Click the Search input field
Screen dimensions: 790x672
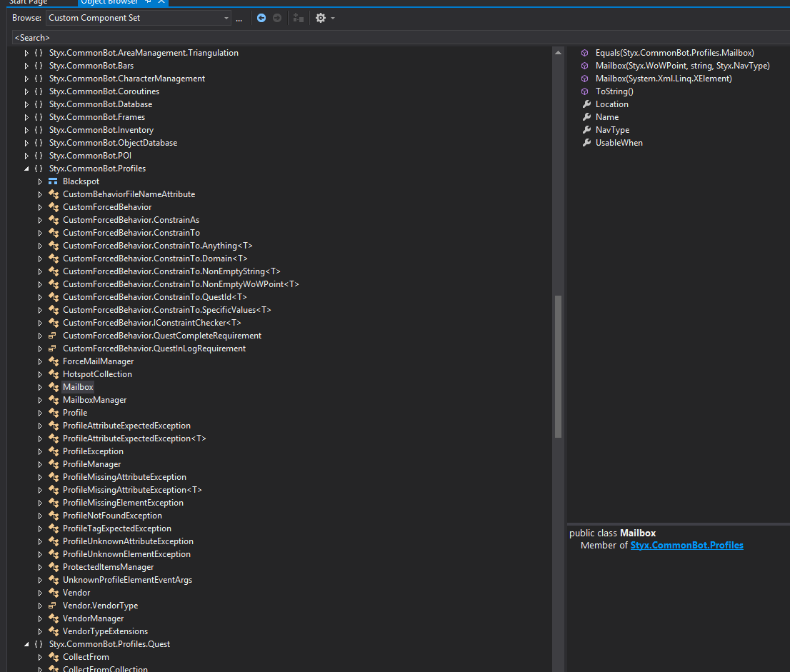(401, 38)
